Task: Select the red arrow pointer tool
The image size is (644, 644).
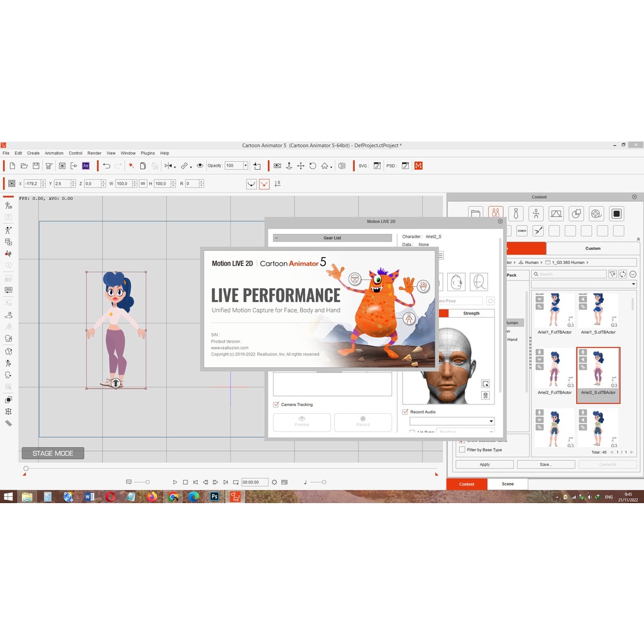Action: point(131,166)
